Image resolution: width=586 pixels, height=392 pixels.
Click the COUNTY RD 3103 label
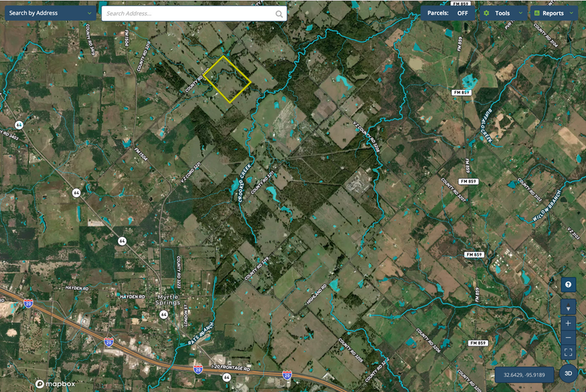529,190
